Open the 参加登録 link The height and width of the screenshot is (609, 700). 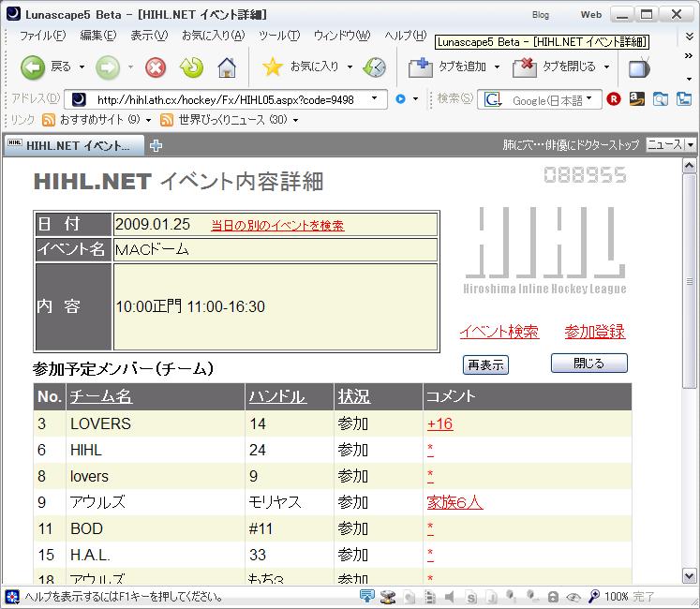coord(594,332)
